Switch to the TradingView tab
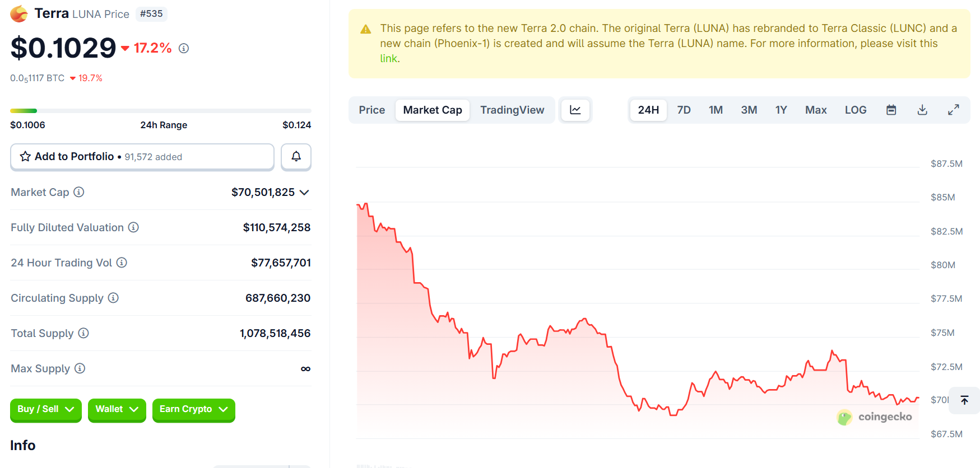The image size is (980, 468). [x=512, y=110]
